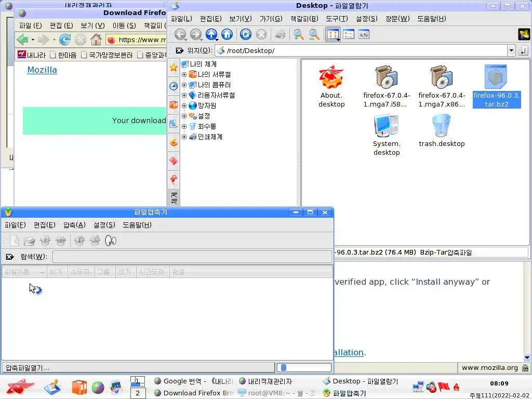532x399 pixels.
Task: Click the printer icon in file manager toolbar
Action: pos(280,34)
